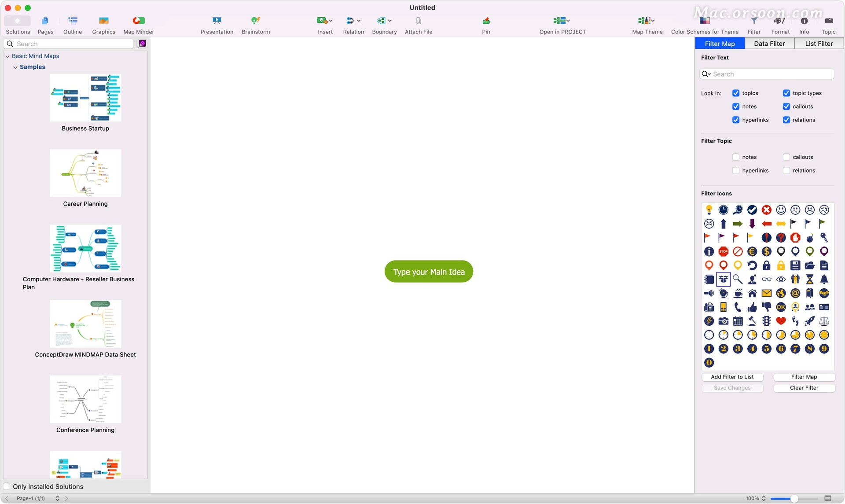Screen dimensions: 845x504
Task: Click the Attach File paperclip icon
Action: point(418,21)
